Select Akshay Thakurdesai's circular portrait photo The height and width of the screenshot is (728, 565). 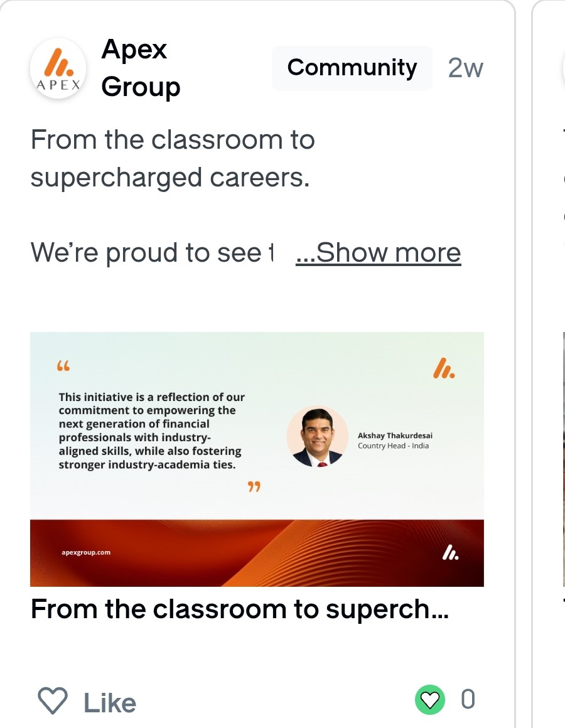click(317, 436)
